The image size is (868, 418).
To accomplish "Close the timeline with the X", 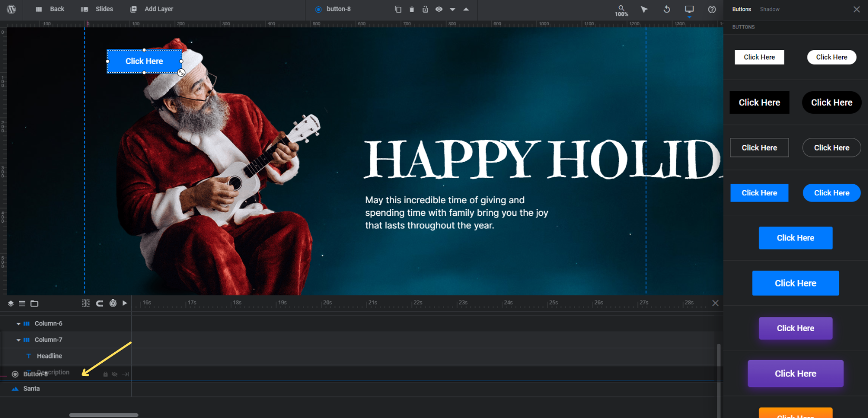I will pos(715,303).
